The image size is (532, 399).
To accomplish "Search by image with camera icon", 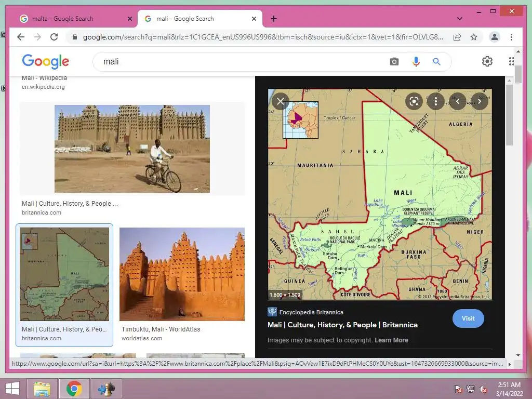I will [x=394, y=62].
